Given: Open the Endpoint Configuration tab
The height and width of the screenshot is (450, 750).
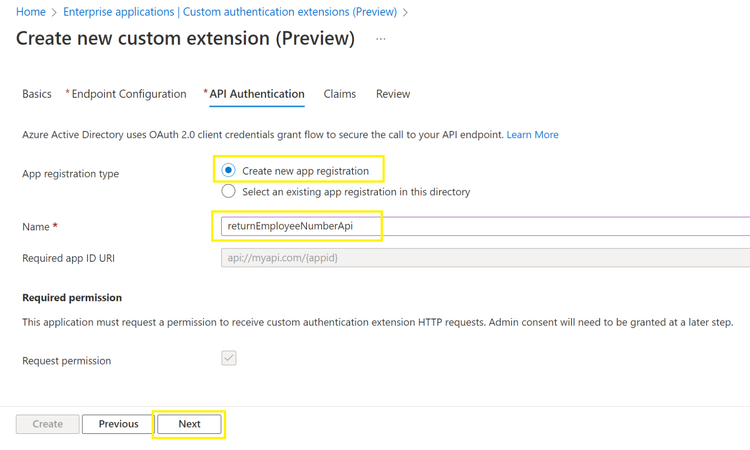Looking at the screenshot, I should (x=128, y=94).
